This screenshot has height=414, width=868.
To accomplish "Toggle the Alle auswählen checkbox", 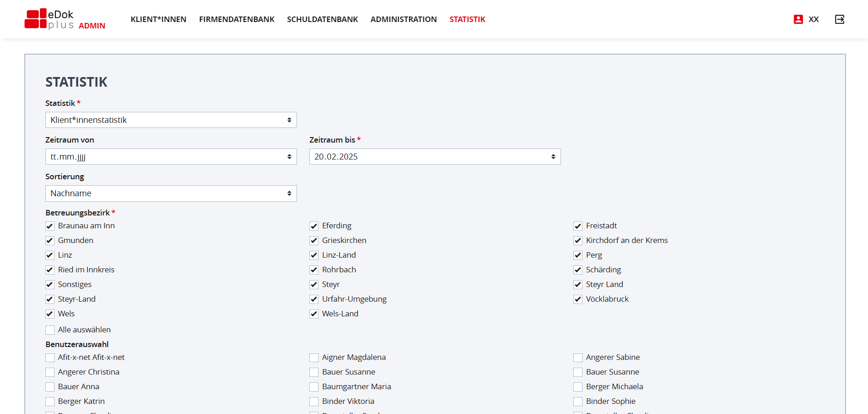I will pyautogui.click(x=50, y=330).
